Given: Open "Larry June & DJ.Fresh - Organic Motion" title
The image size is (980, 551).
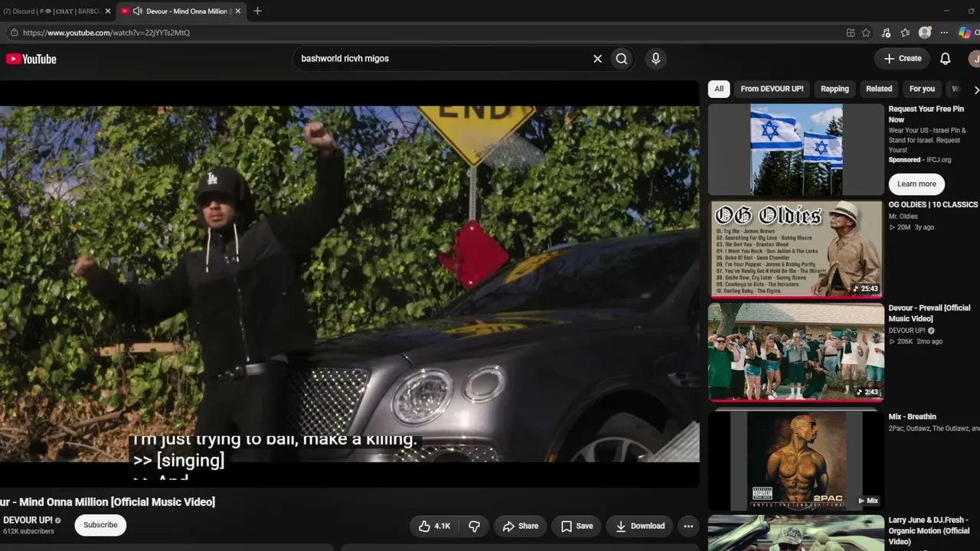Looking at the screenshot, I should coord(929,531).
